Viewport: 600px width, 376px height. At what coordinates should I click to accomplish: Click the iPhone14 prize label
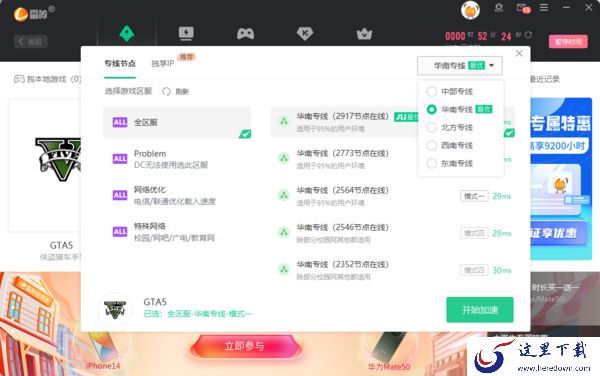[x=103, y=366]
